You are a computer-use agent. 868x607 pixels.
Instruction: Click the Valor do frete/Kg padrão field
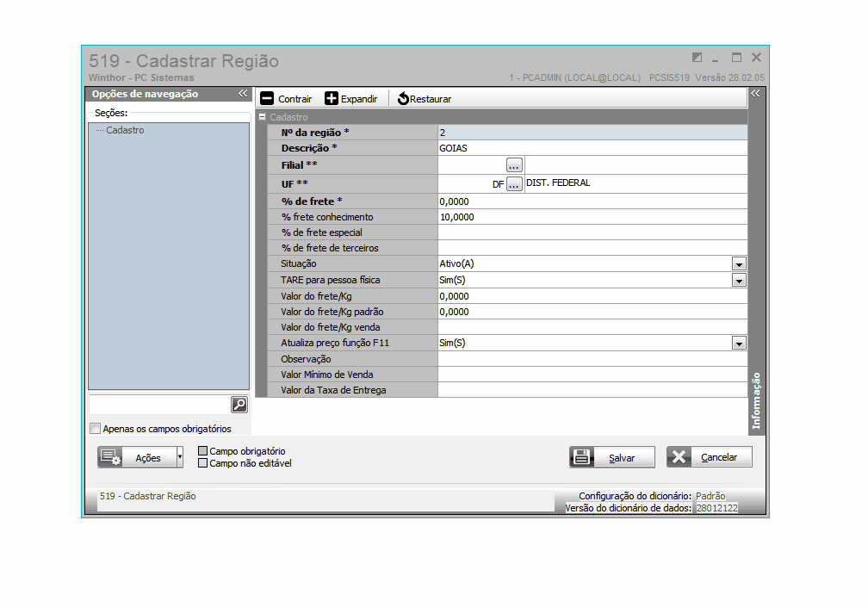pyautogui.click(x=592, y=312)
